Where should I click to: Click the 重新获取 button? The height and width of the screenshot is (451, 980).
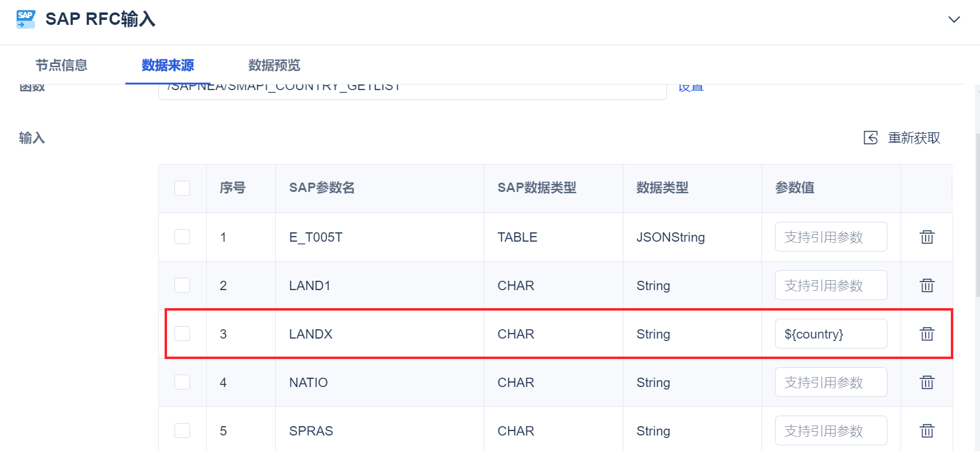(x=914, y=138)
